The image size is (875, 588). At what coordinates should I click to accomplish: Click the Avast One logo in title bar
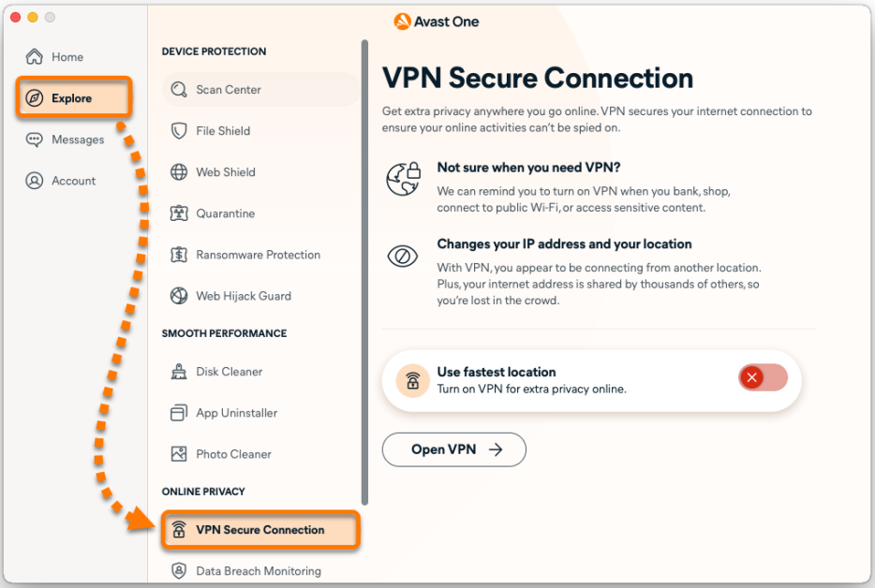click(437, 22)
